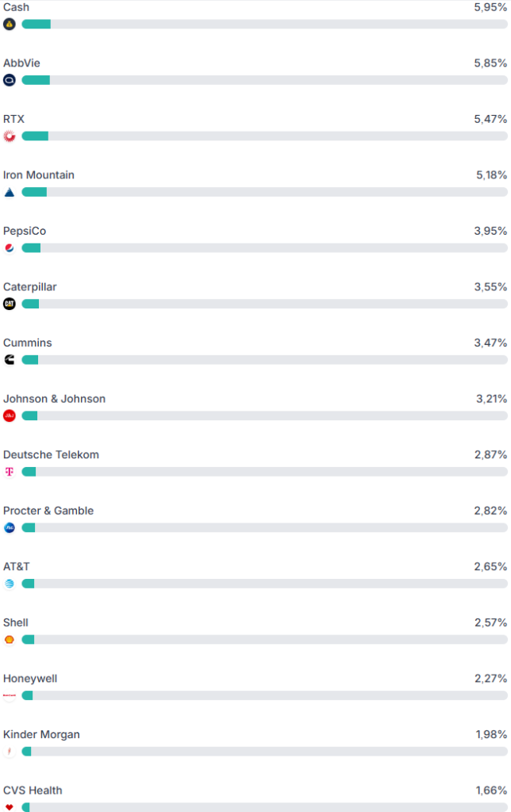Click the PepsiCo logo icon
This screenshot has height=812, width=511.
coord(10,248)
